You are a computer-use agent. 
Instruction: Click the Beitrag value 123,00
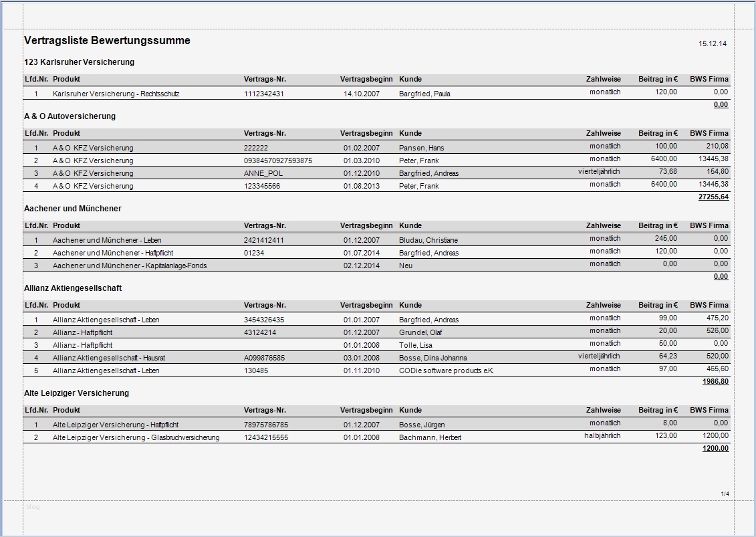pyautogui.click(x=666, y=435)
